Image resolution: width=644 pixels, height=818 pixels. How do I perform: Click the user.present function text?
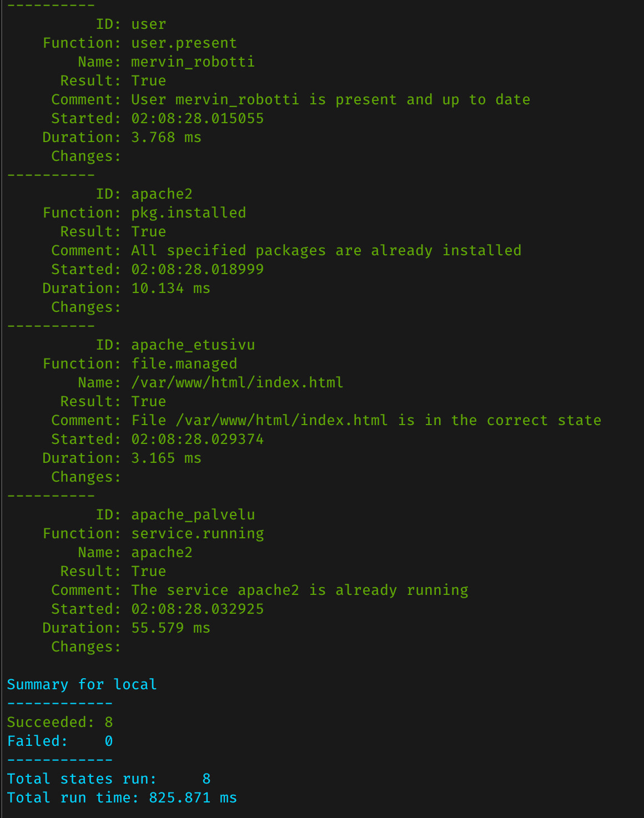tap(184, 43)
